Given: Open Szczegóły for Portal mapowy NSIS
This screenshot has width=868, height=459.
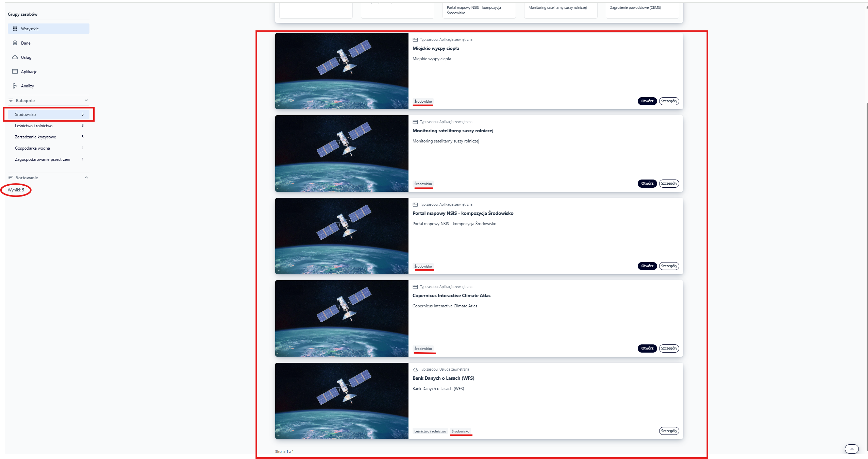Looking at the screenshot, I should point(669,266).
